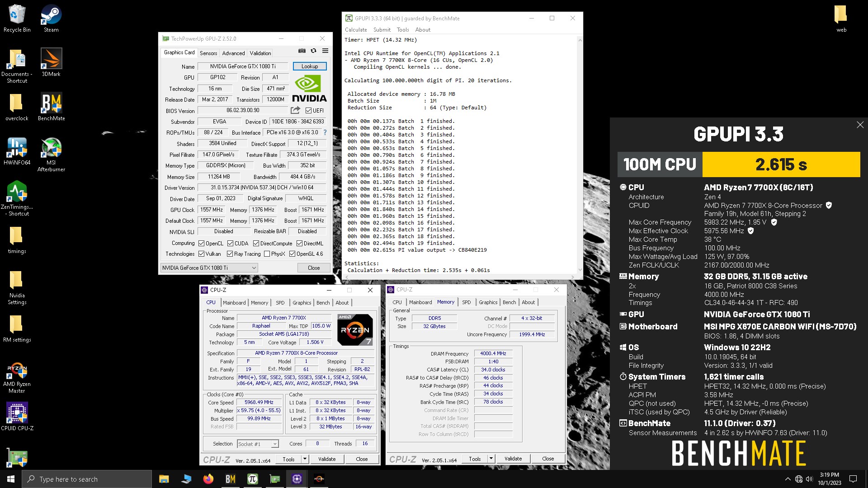Open Submit menu in GPUPI
The width and height of the screenshot is (868, 488).
click(382, 30)
